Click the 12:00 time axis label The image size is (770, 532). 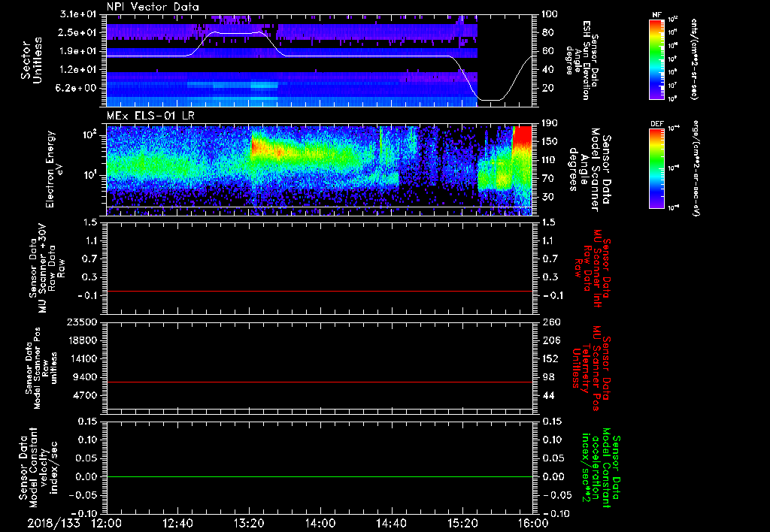pyautogui.click(x=107, y=523)
